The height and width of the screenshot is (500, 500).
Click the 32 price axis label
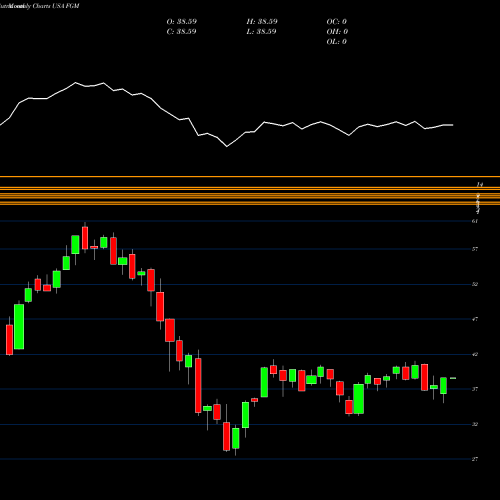pos(475,424)
